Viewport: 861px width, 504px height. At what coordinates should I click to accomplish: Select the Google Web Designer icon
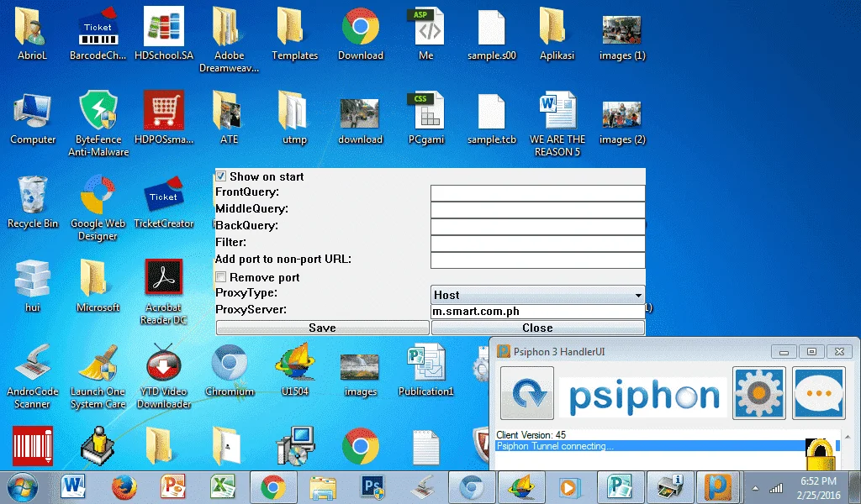98,208
